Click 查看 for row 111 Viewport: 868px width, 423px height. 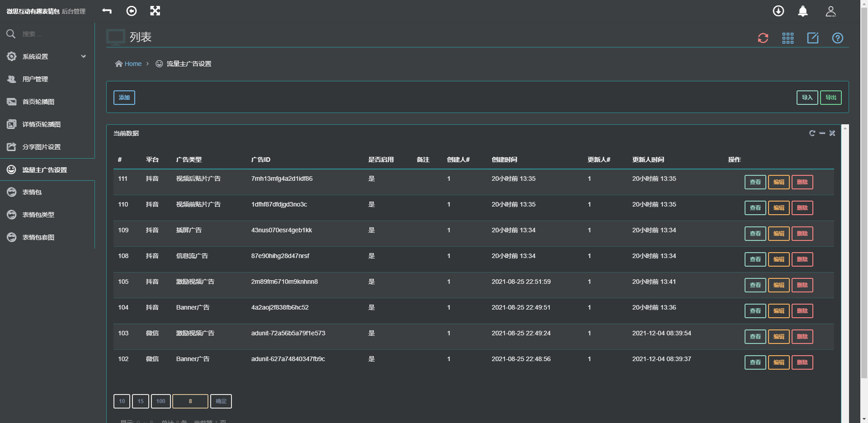point(755,182)
